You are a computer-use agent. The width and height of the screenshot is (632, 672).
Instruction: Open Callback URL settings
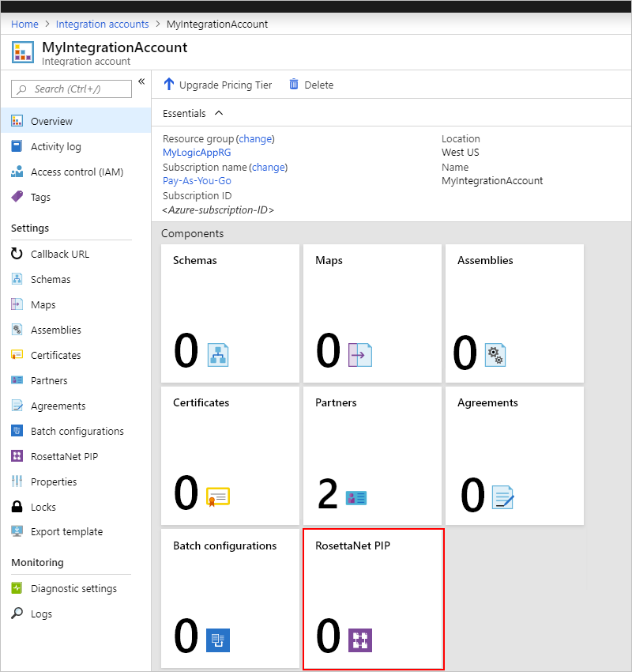tap(76, 254)
